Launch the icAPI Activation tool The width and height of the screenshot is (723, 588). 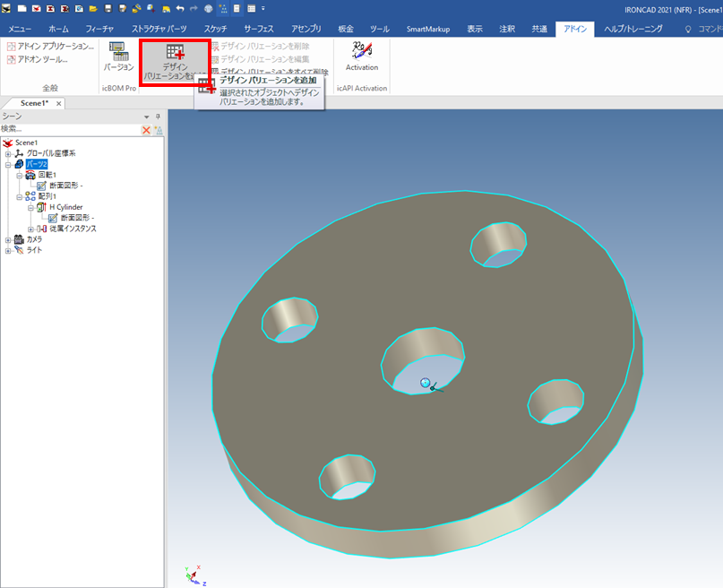[x=361, y=56]
